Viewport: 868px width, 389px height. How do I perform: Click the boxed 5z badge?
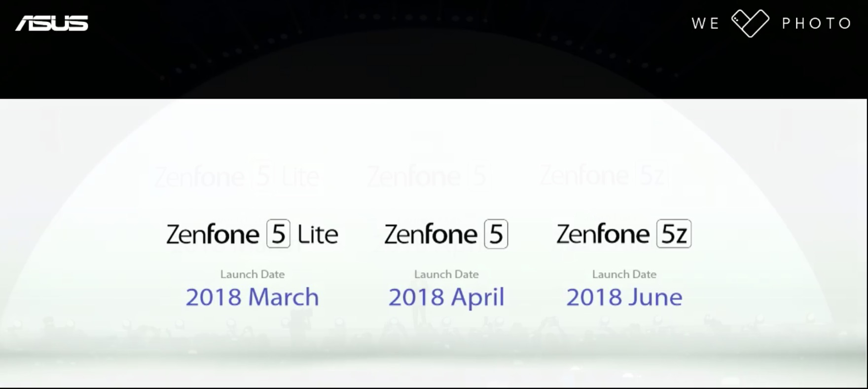click(674, 233)
